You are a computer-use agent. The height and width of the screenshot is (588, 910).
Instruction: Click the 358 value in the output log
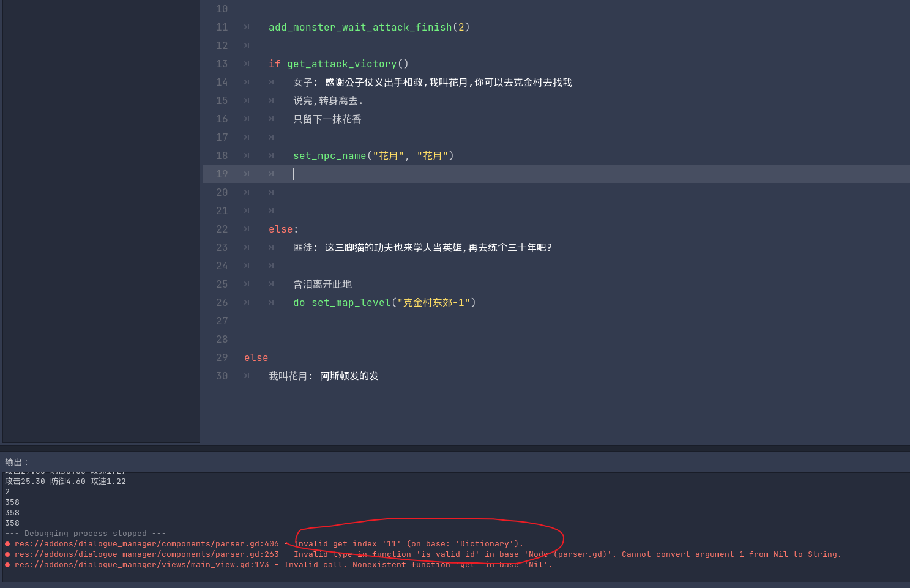pos(12,502)
